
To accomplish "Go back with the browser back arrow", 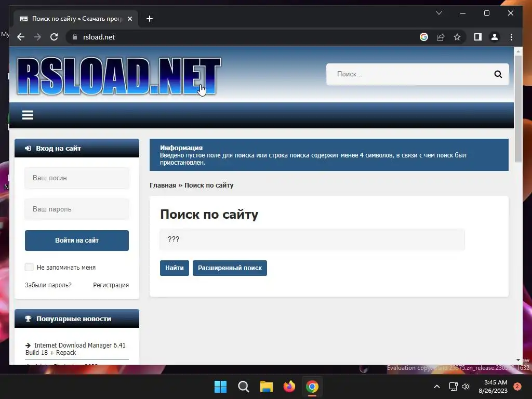I will 21,37.
